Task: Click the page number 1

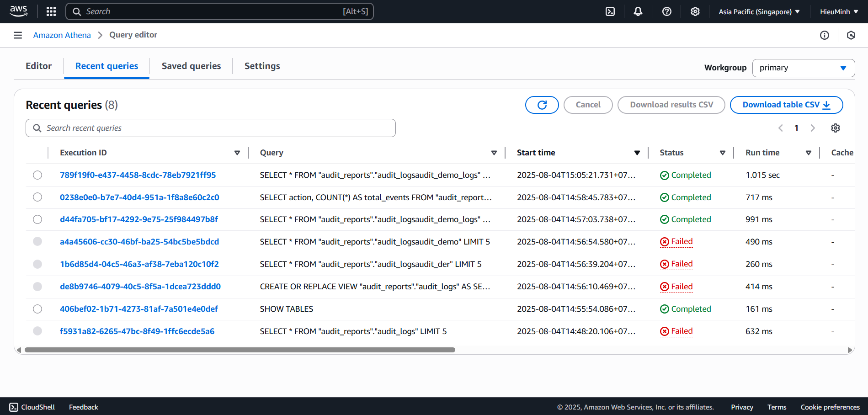Action: tap(796, 128)
